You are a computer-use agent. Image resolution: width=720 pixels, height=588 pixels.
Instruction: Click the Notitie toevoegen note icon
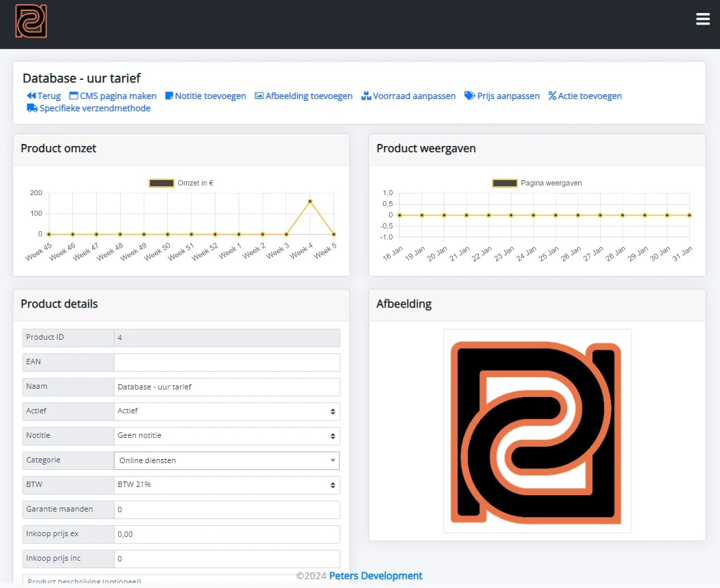click(170, 96)
